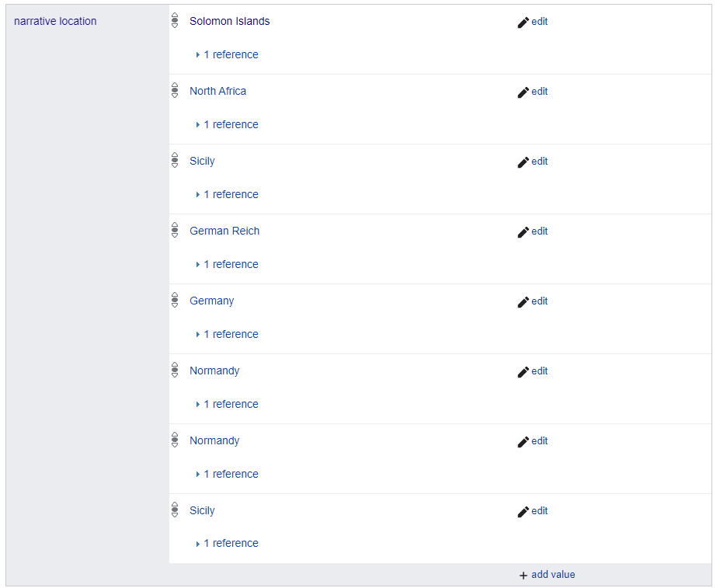
Task: Click pencil icon for German Reich row
Action: 523,232
